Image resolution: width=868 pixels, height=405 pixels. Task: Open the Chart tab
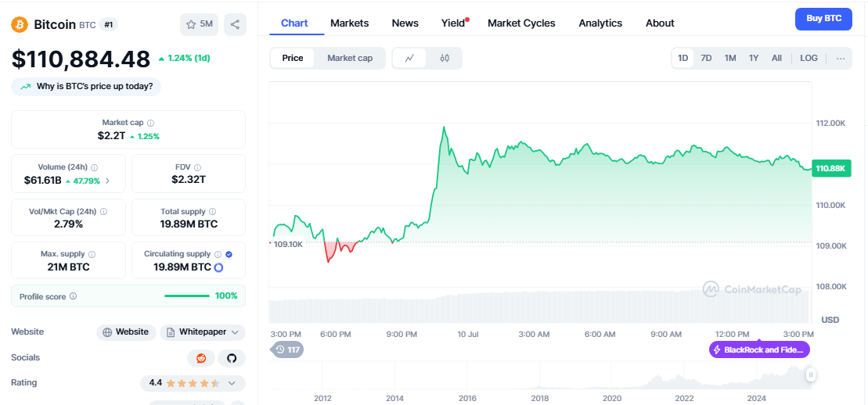click(294, 23)
